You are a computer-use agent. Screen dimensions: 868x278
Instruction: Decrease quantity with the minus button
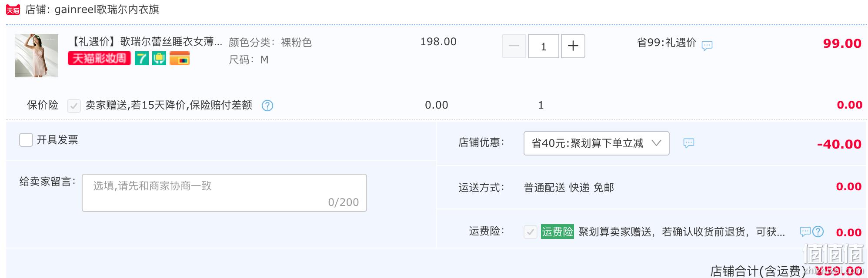[x=514, y=46]
